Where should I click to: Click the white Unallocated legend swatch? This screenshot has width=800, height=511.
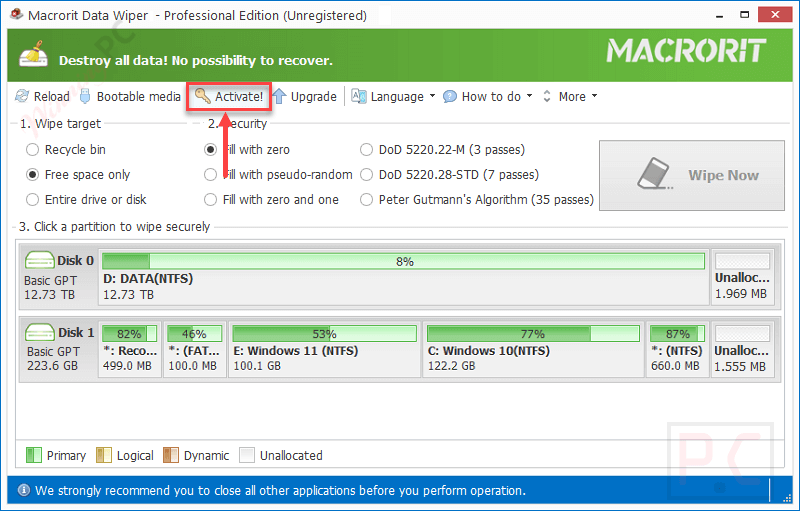pos(247,455)
